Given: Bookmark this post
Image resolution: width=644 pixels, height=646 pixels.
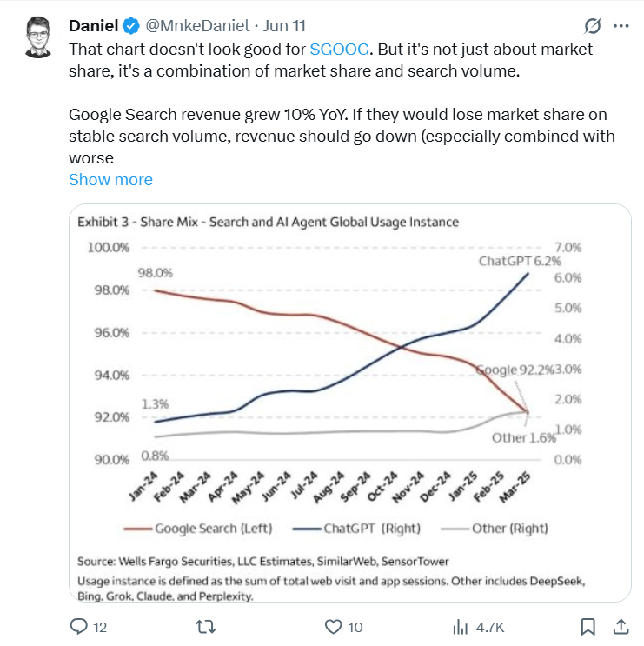Looking at the screenshot, I should point(588,627).
